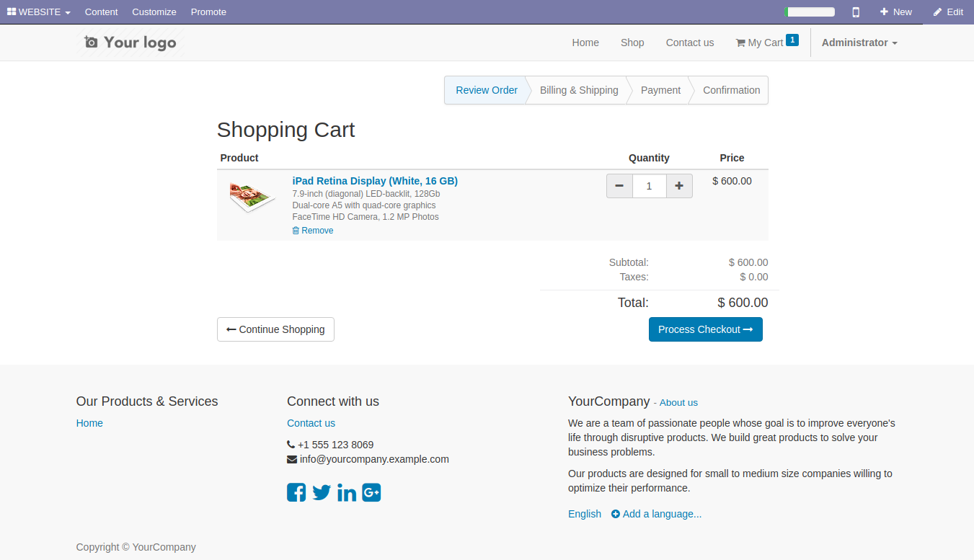Select the Payment step

tap(660, 90)
